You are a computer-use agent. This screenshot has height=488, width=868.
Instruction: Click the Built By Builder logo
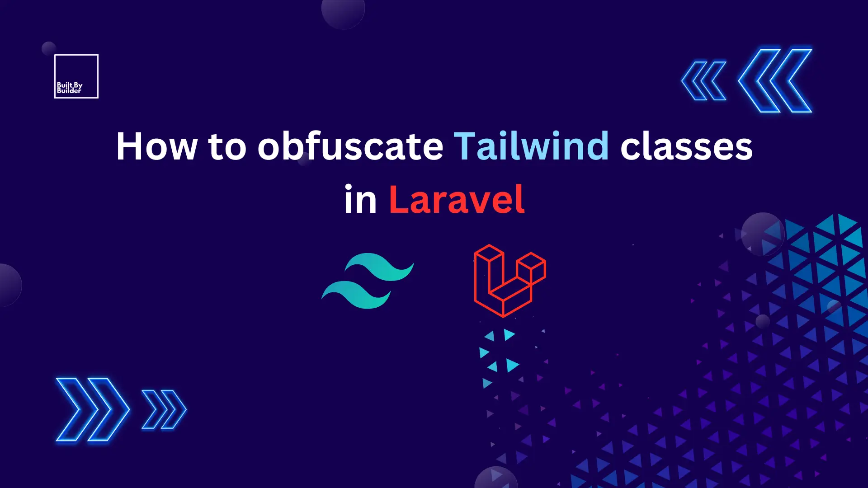(76, 76)
